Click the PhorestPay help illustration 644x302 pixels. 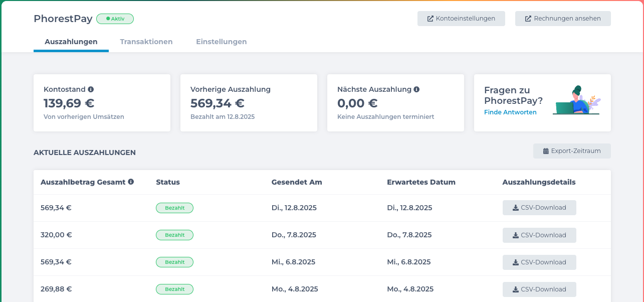pyautogui.click(x=577, y=100)
